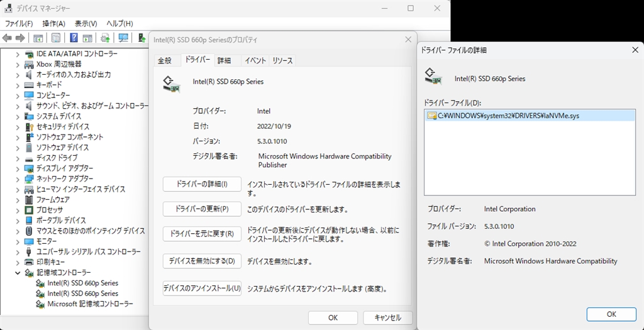644x330 pixels.
Task: Select the first Intel(R) SSD 660p Series device
Action: (x=82, y=283)
